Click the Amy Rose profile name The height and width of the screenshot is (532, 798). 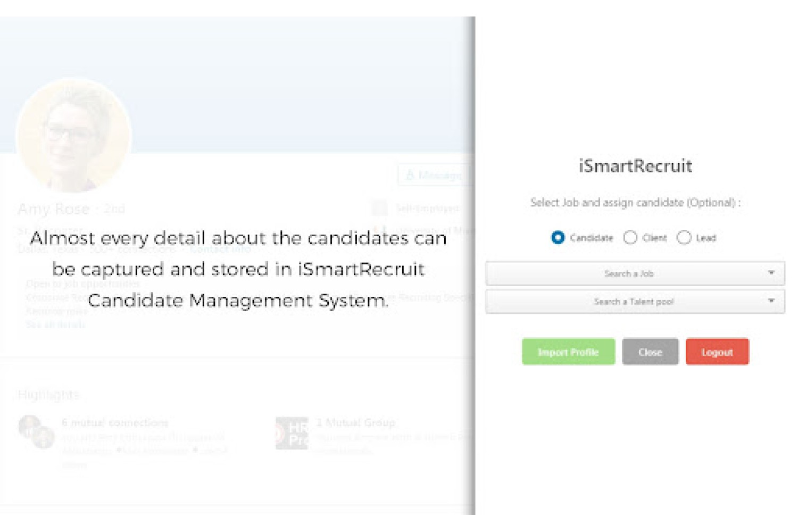tap(54, 209)
